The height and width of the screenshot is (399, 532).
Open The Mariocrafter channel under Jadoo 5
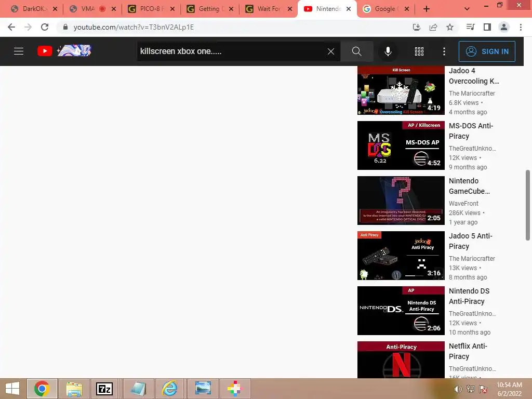(472, 259)
